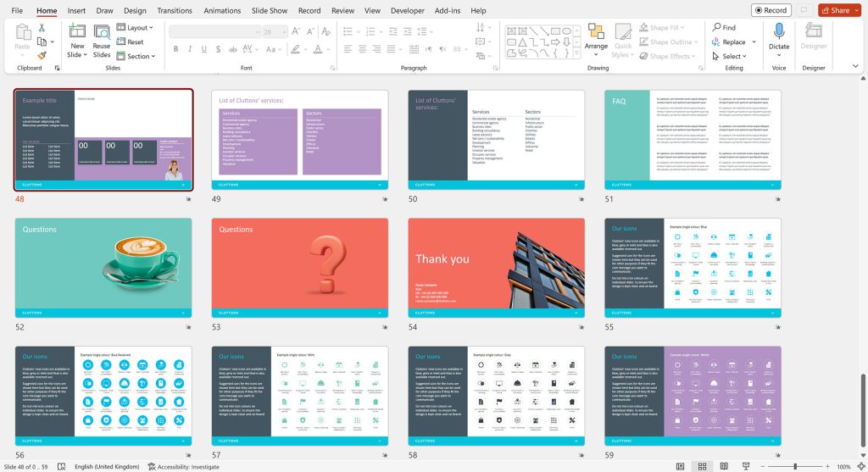Click the spell check icon in status bar
Screen dimensions: 868x472
(x=61, y=466)
